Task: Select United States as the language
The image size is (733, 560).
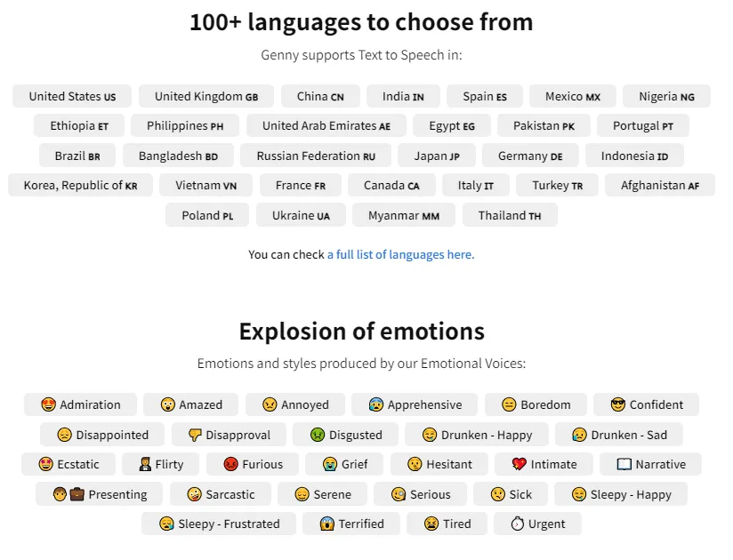Action: click(x=71, y=96)
